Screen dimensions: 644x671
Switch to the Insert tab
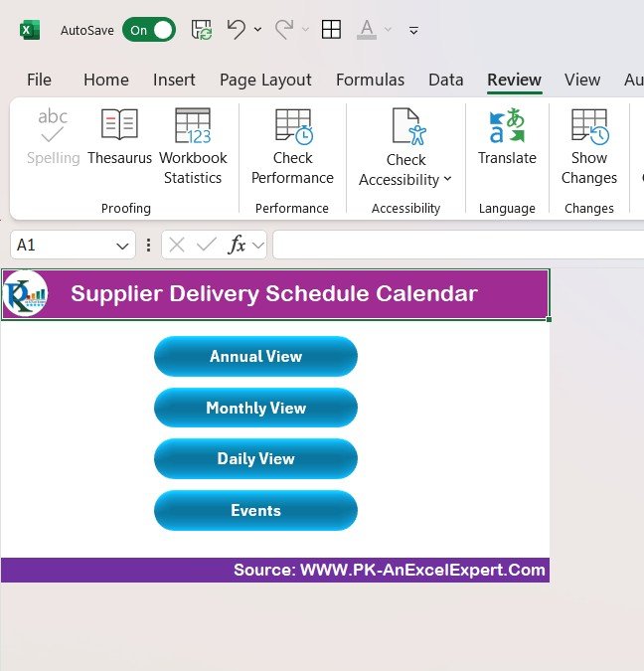(174, 80)
